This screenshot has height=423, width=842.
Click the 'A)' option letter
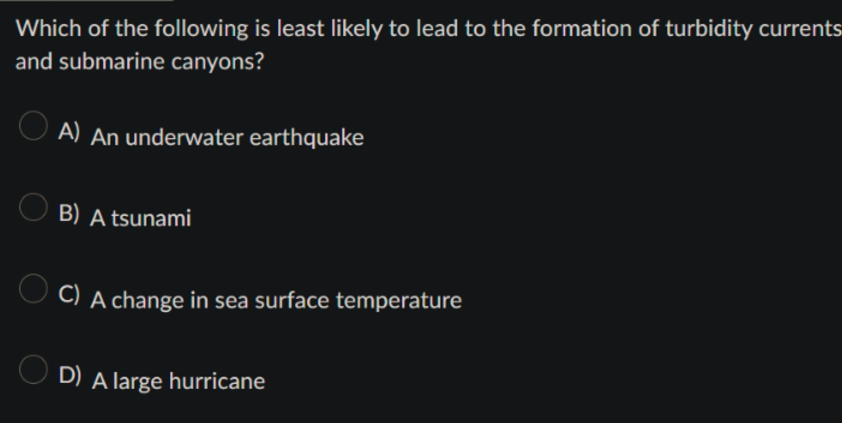click(69, 131)
